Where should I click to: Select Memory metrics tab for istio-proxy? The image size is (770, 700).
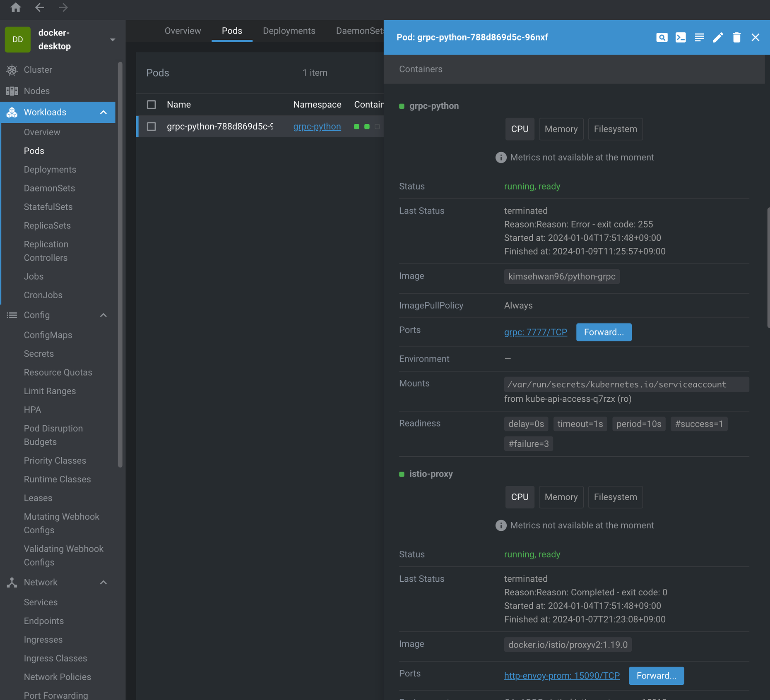tap(561, 497)
